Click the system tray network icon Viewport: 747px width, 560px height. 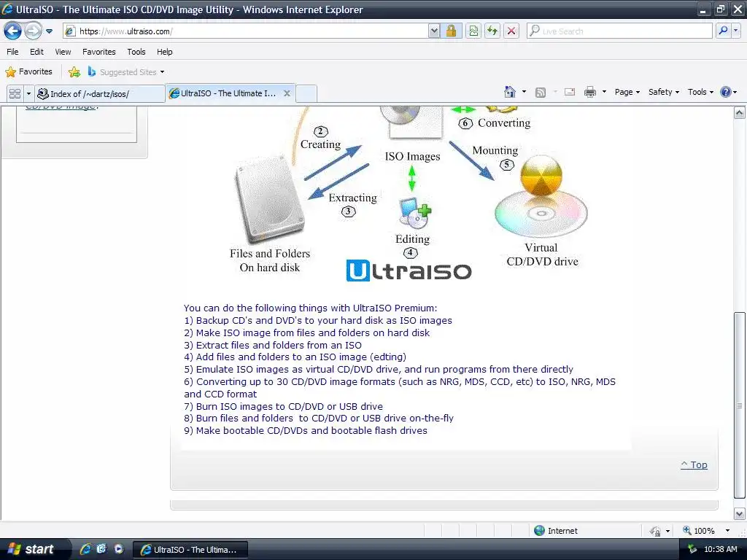692,549
